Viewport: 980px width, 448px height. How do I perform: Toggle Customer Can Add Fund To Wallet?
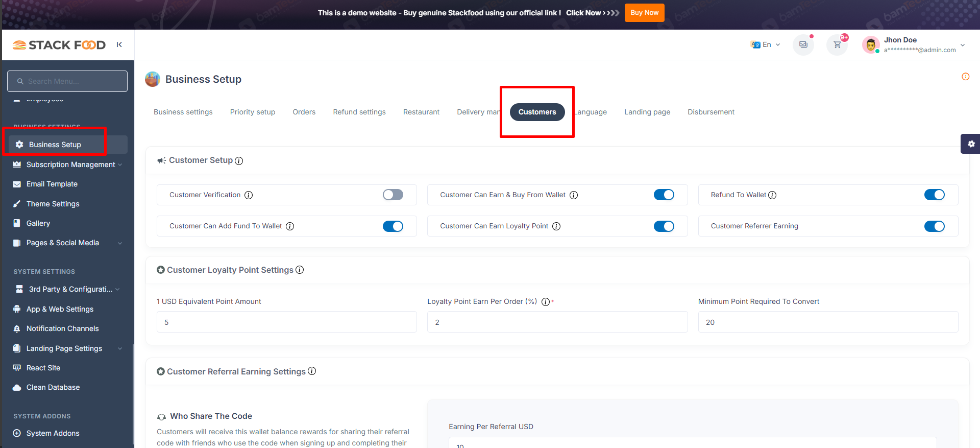coord(393,226)
